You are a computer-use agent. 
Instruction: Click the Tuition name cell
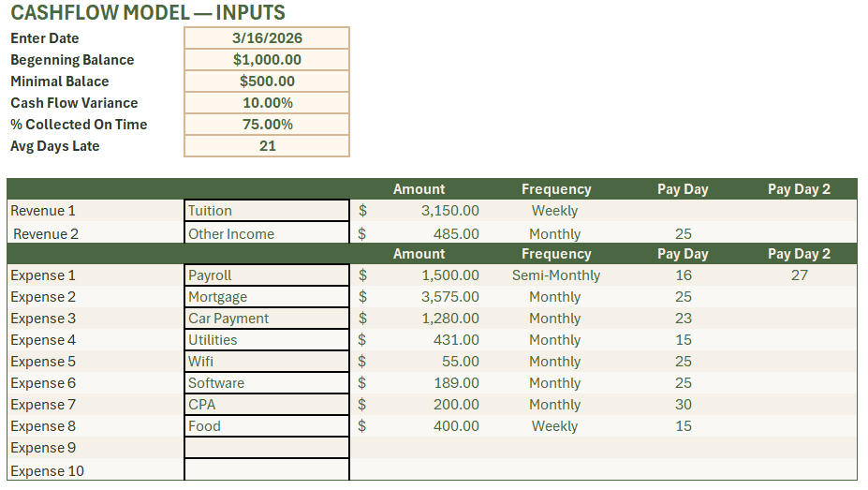267,211
